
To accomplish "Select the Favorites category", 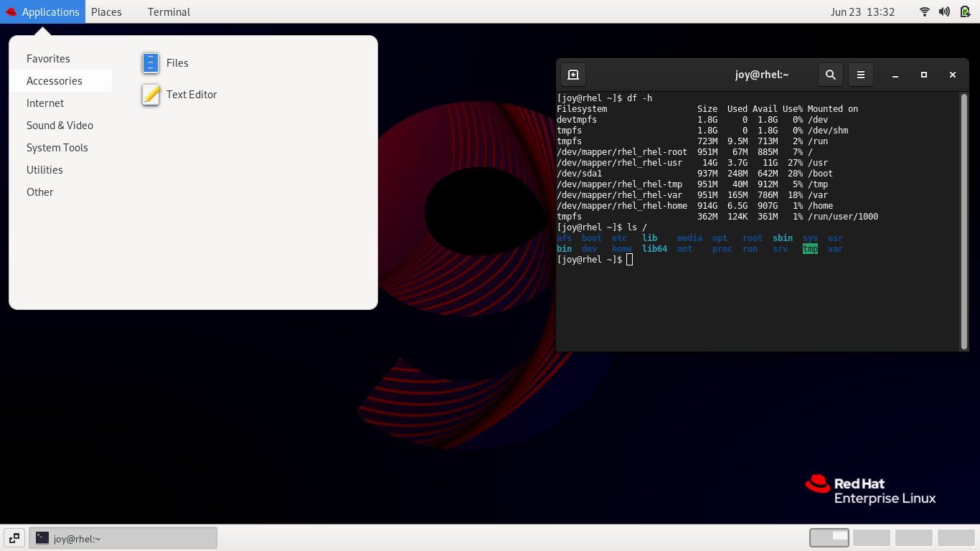I will point(48,58).
